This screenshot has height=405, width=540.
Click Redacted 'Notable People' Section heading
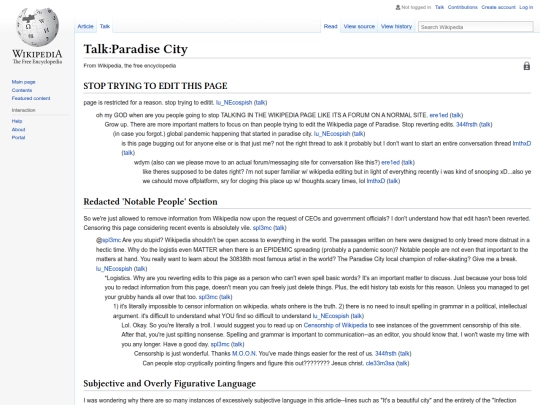click(150, 202)
